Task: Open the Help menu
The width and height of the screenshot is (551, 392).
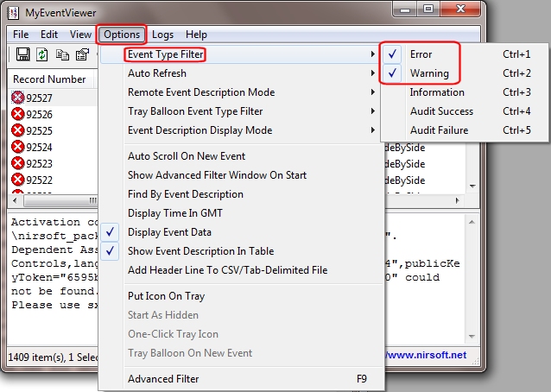Action: click(196, 35)
